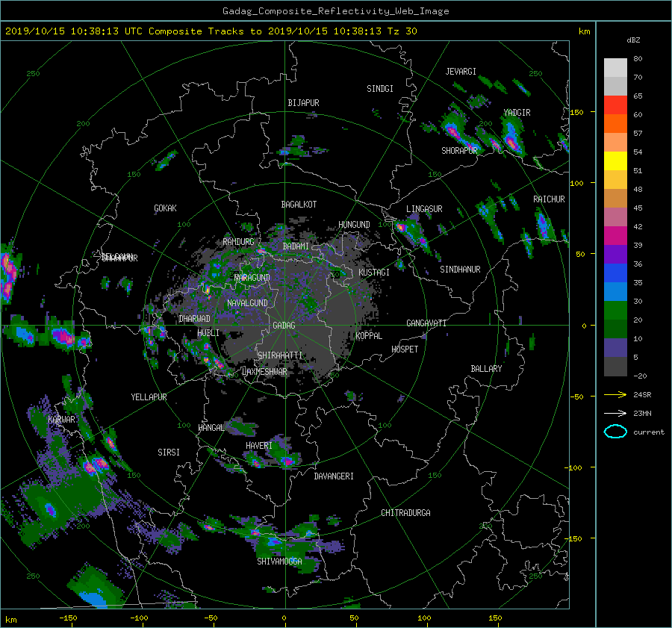Click the YELLAPUR city label
672x628 pixels.
point(149,397)
